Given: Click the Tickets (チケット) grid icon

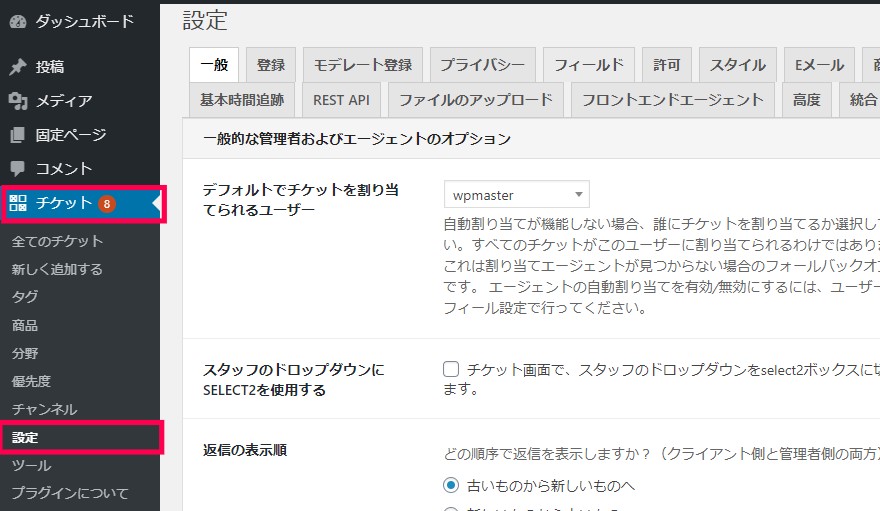Looking at the screenshot, I should tap(18, 203).
